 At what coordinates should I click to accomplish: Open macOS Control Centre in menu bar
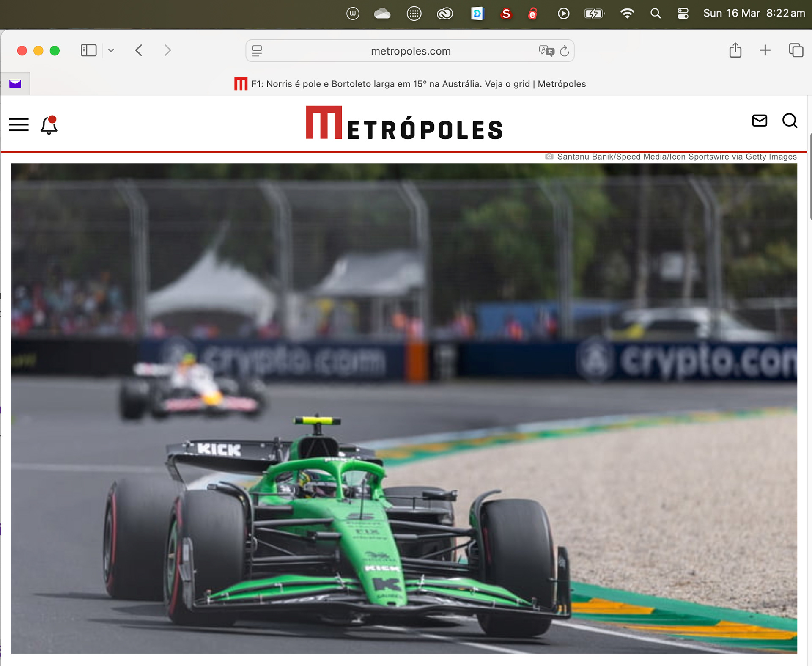coord(683,14)
